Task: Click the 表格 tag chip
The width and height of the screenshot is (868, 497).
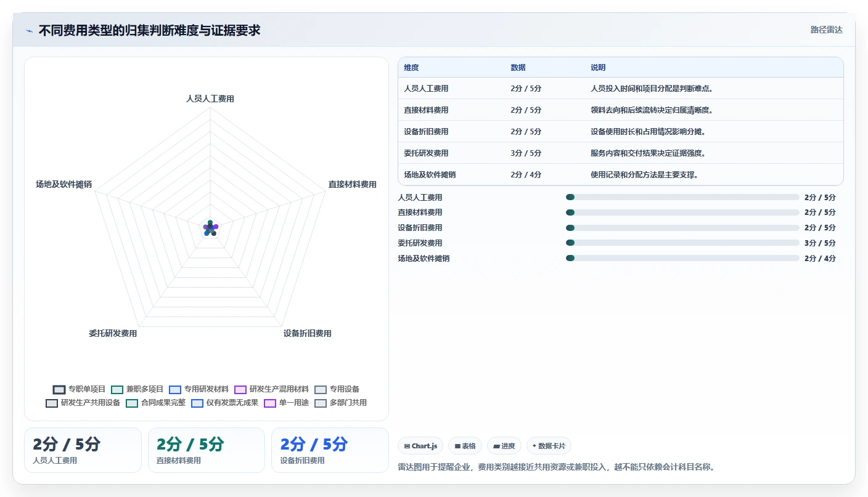Action: [x=465, y=446]
